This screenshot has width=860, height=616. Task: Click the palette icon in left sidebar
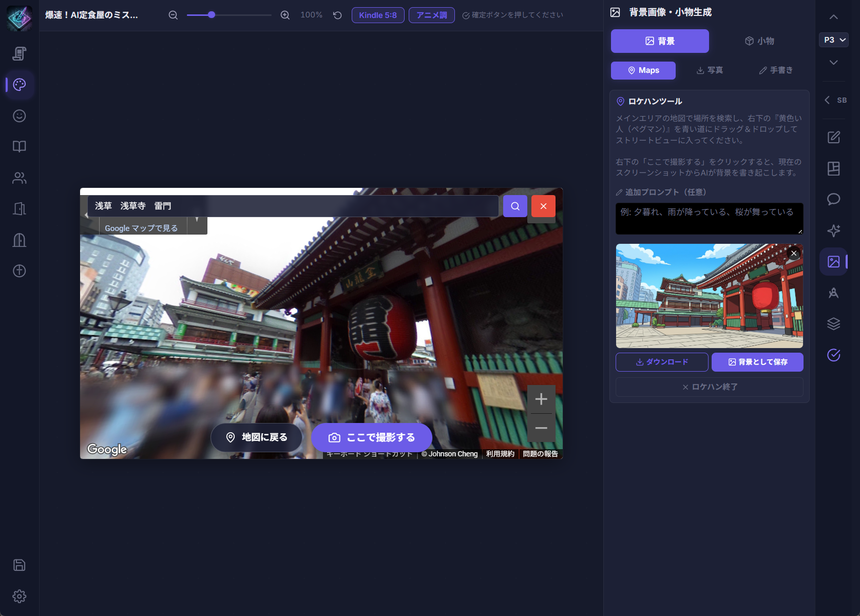coord(20,85)
